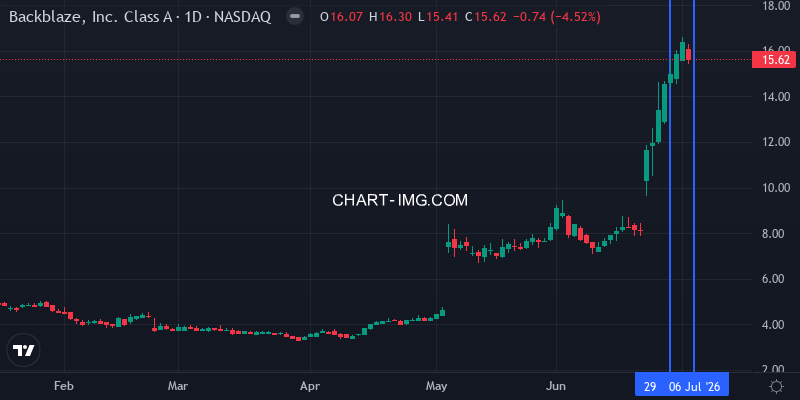
Task: Click the 12.00 price axis label
Action: [x=776, y=142]
